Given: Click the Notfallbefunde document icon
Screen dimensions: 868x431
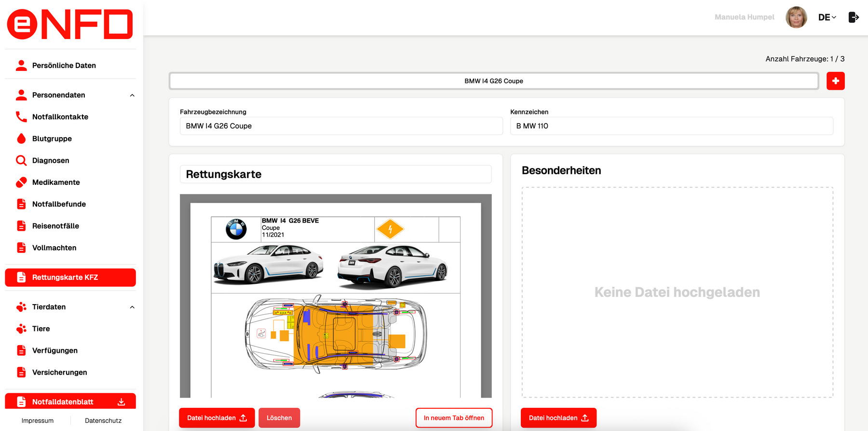Looking at the screenshot, I should [x=21, y=204].
